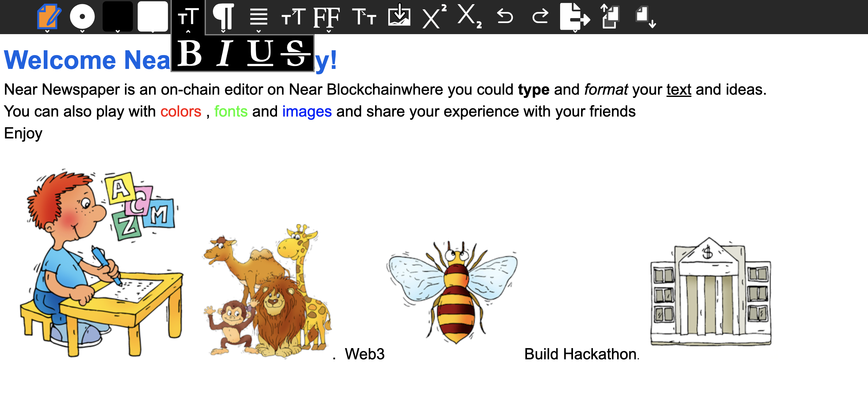Screen dimensions: 868x407
Task: Click the insert image icon
Action: [399, 15]
